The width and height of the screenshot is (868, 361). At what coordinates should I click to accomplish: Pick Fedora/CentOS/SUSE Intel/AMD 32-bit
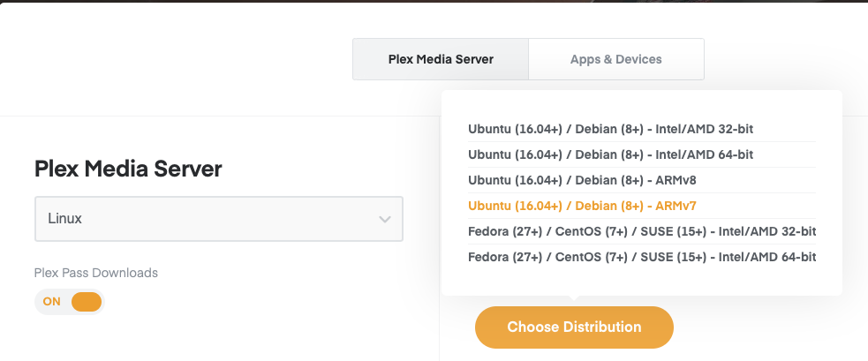click(642, 231)
